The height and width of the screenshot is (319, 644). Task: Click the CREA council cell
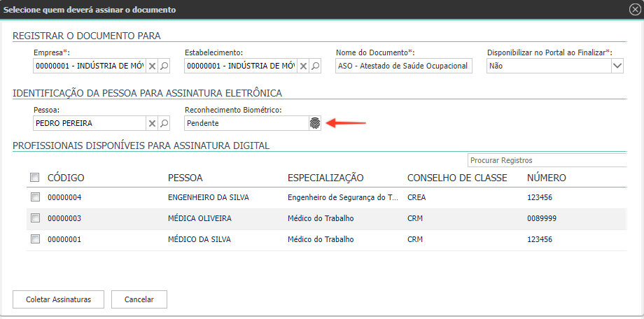tap(416, 197)
